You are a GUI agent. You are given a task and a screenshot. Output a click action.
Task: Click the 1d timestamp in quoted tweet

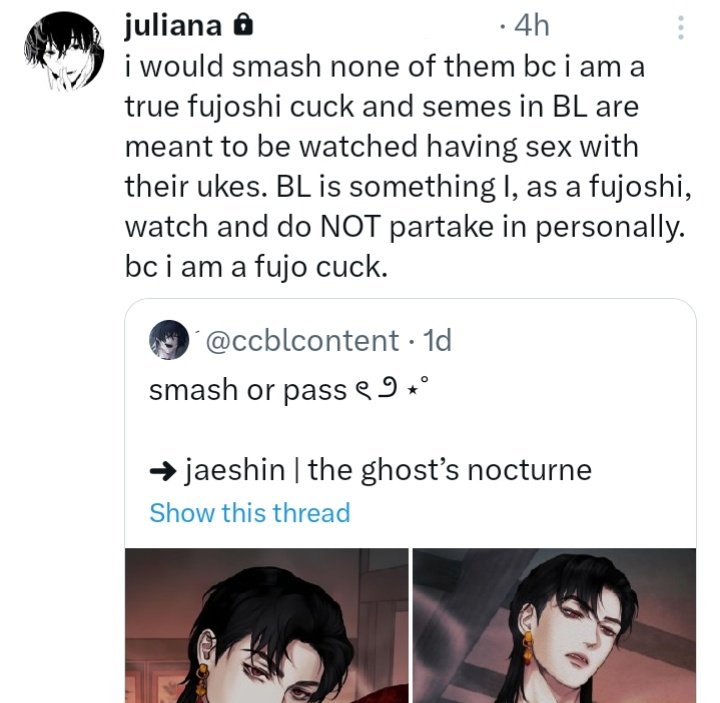438,341
